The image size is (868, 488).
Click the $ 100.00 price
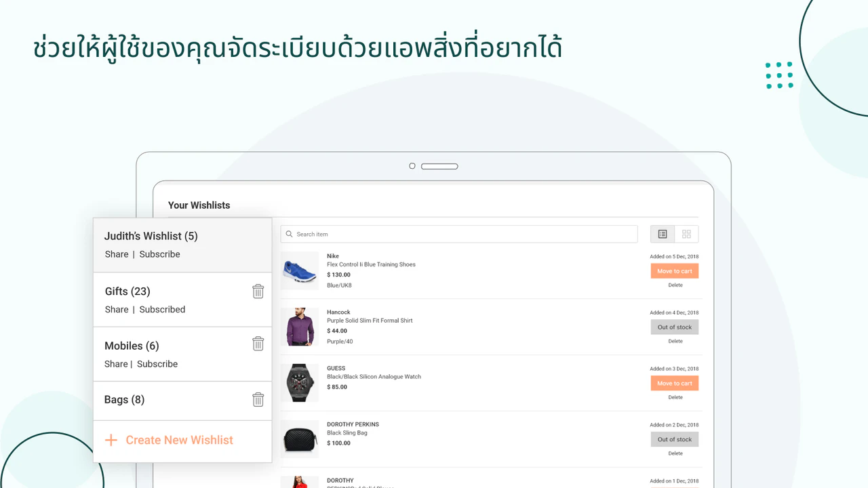click(338, 443)
